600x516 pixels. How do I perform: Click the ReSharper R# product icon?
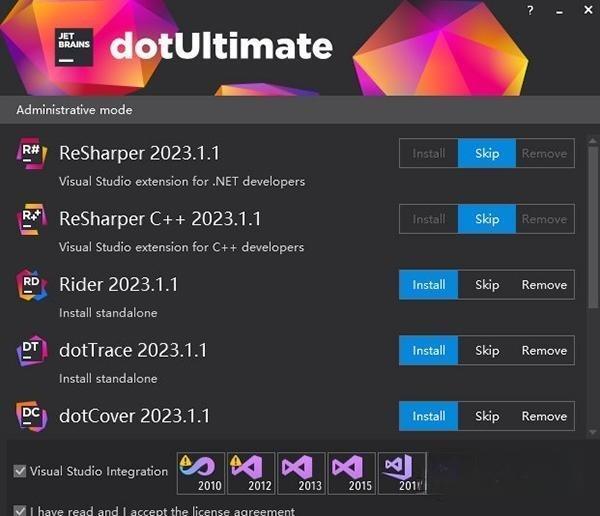pyautogui.click(x=31, y=153)
